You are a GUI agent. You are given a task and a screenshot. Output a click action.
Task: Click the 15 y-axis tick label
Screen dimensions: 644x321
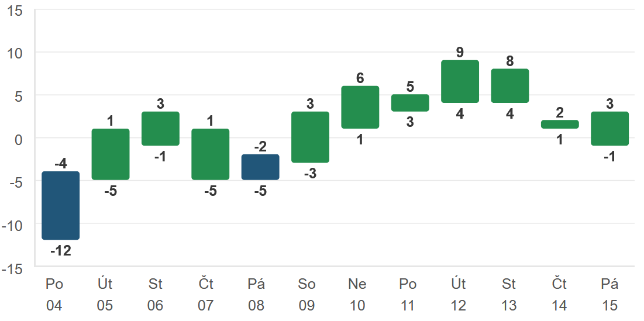pos(15,10)
